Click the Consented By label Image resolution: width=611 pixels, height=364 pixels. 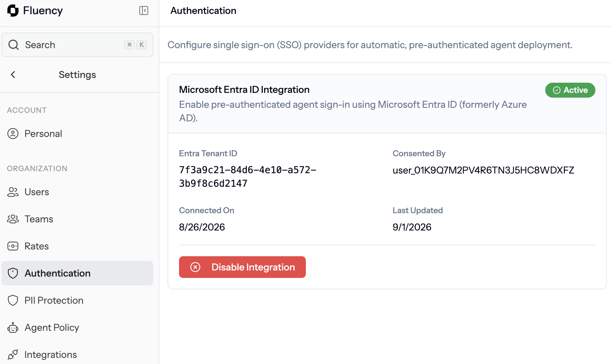[419, 154]
